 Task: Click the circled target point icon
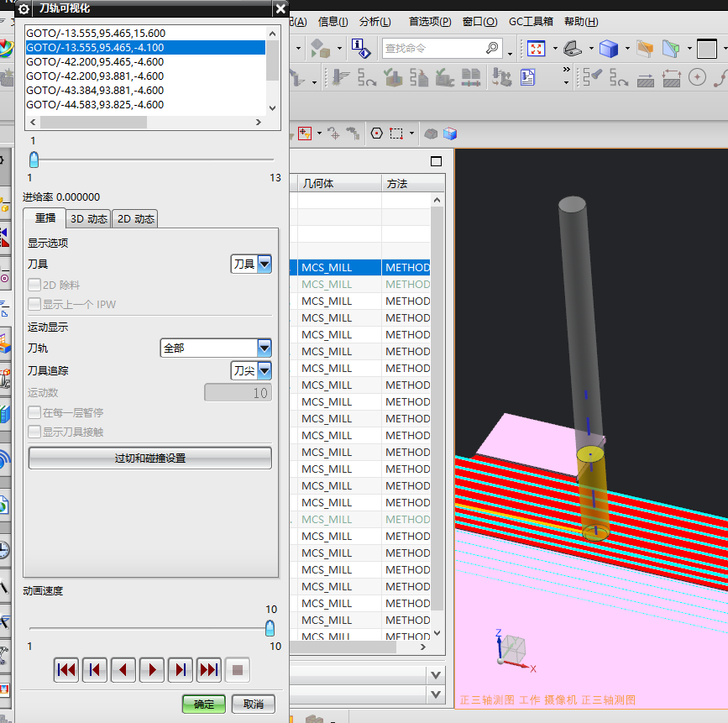[x=697, y=77]
